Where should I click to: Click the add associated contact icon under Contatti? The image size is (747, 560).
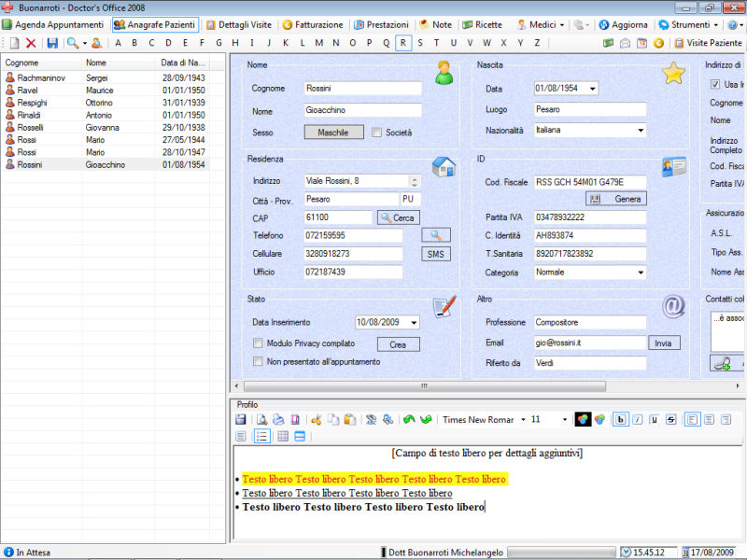[x=723, y=364]
